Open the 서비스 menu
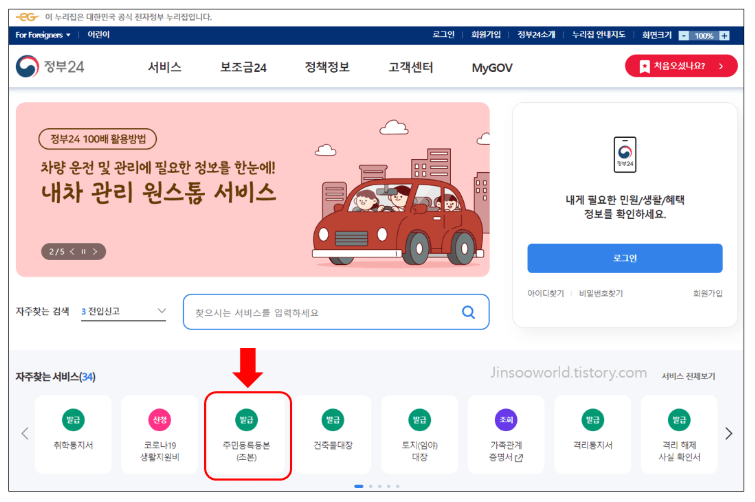 [165, 67]
